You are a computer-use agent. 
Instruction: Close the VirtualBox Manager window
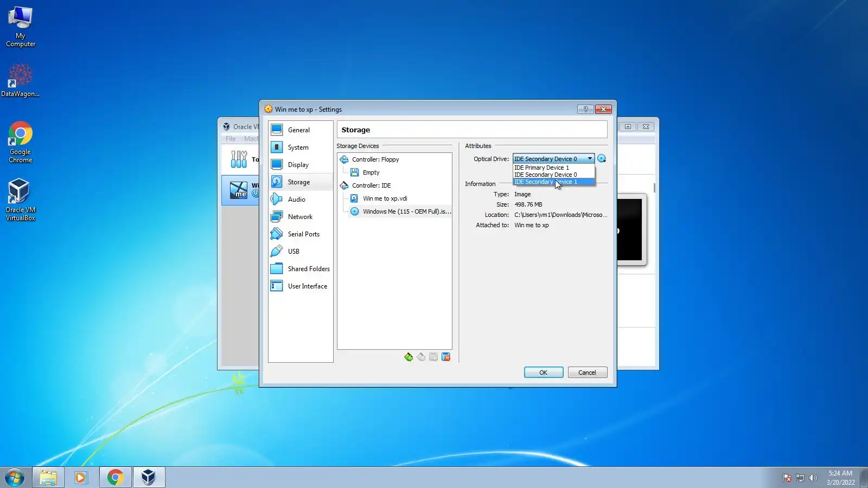[646, 126]
